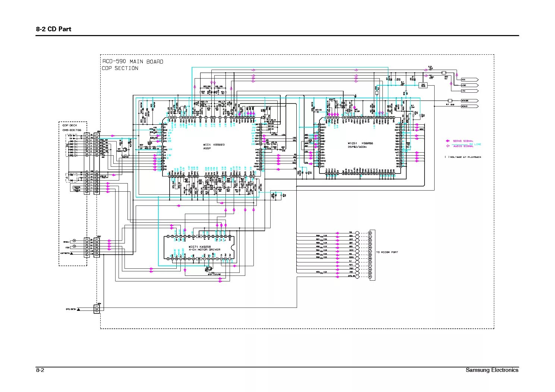Click the sixteen-pin deck-side connector strip
This screenshot has height=392, width=555.
pyautogui.click(x=86, y=163)
